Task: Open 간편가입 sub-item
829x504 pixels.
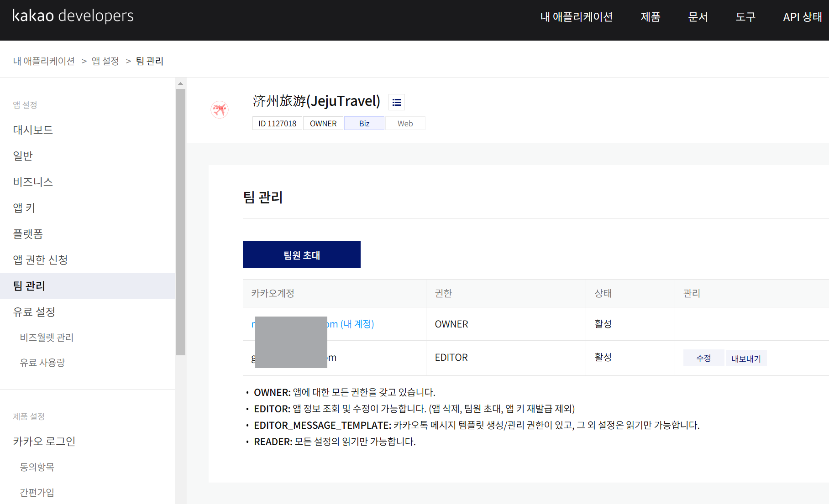Action: click(x=37, y=493)
